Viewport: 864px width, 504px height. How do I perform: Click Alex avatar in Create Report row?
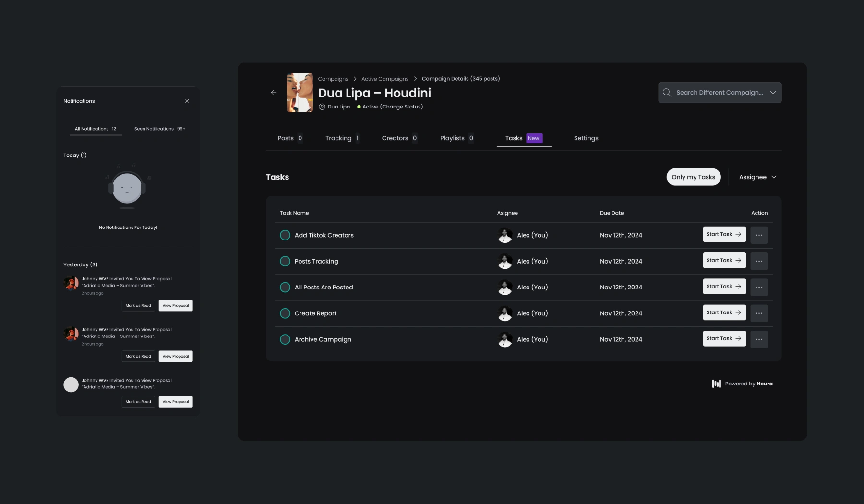(505, 313)
